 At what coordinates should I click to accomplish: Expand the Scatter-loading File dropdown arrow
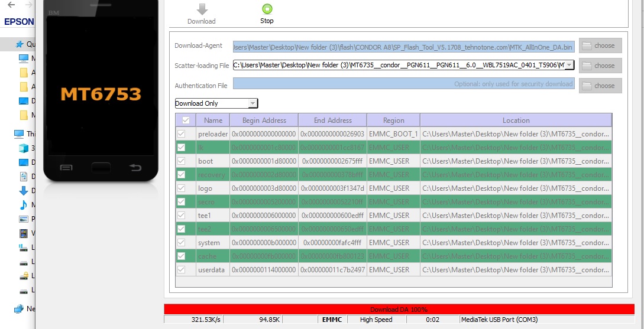coord(569,65)
